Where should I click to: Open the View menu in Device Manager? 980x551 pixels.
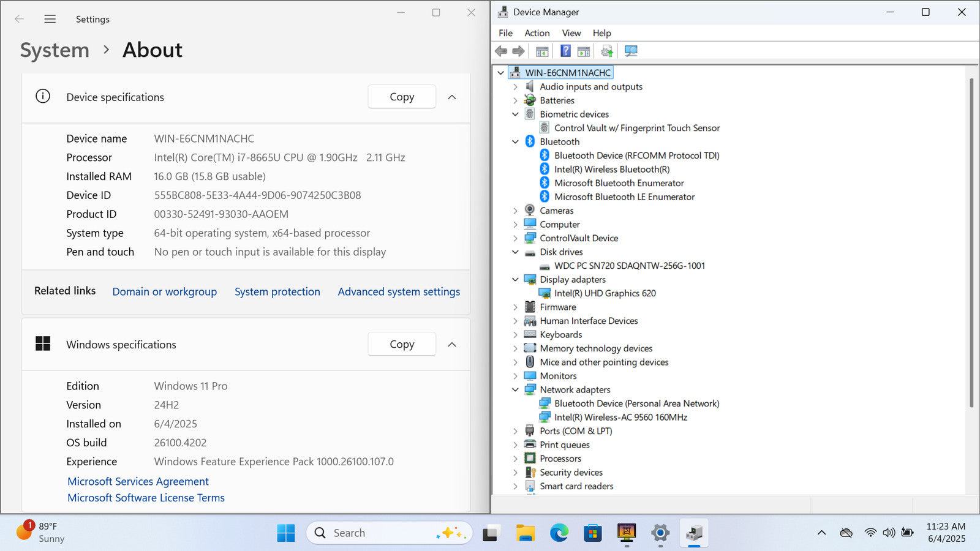click(x=571, y=33)
